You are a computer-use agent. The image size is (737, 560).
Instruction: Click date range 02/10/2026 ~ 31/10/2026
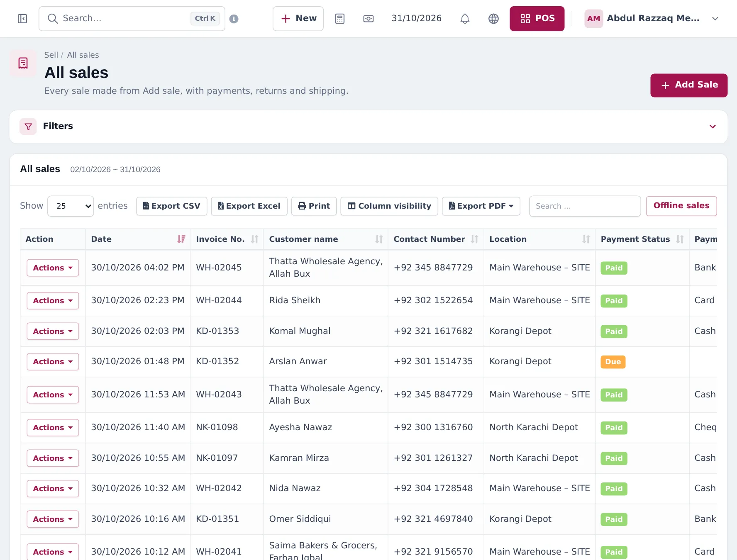tap(115, 170)
